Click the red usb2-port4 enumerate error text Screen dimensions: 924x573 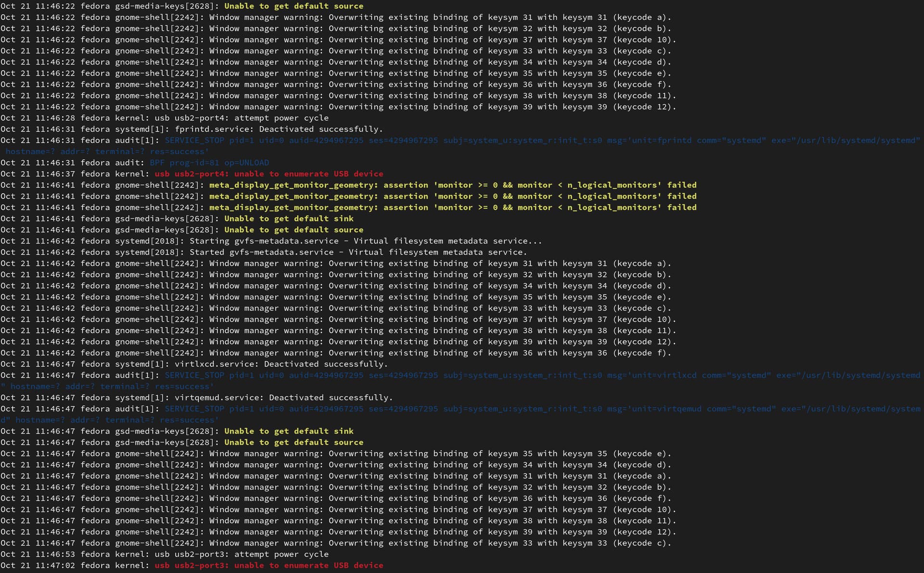pos(269,174)
